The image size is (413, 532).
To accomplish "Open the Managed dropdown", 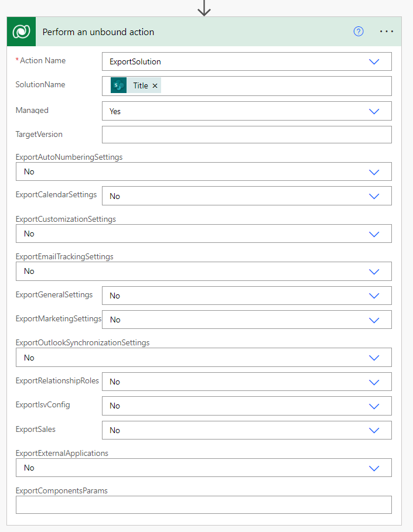I will pyautogui.click(x=374, y=111).
